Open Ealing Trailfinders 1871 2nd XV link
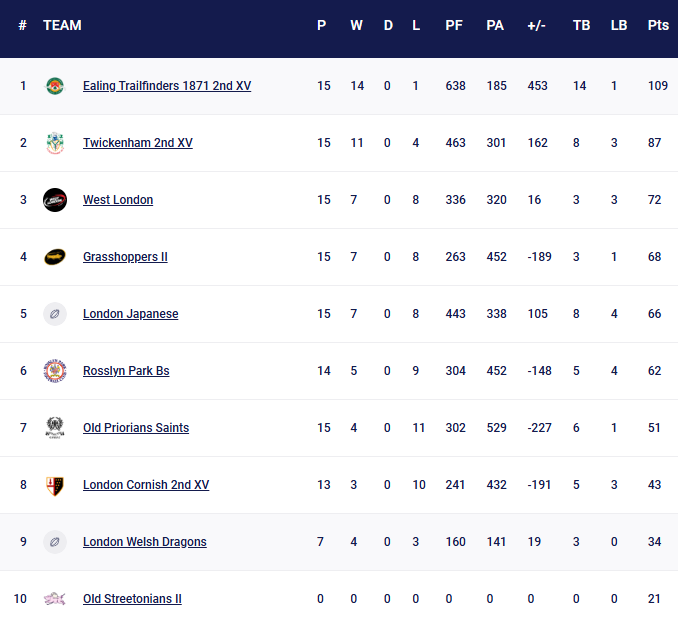This screenshot has width=678, height=619. click(x=167, y=86)
